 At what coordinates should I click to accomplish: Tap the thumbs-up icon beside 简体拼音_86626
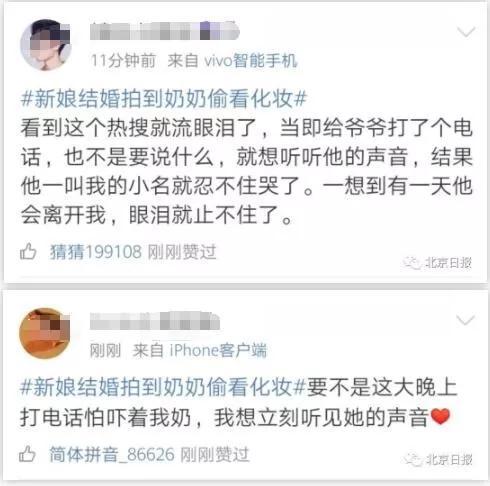tap(27, 454)
